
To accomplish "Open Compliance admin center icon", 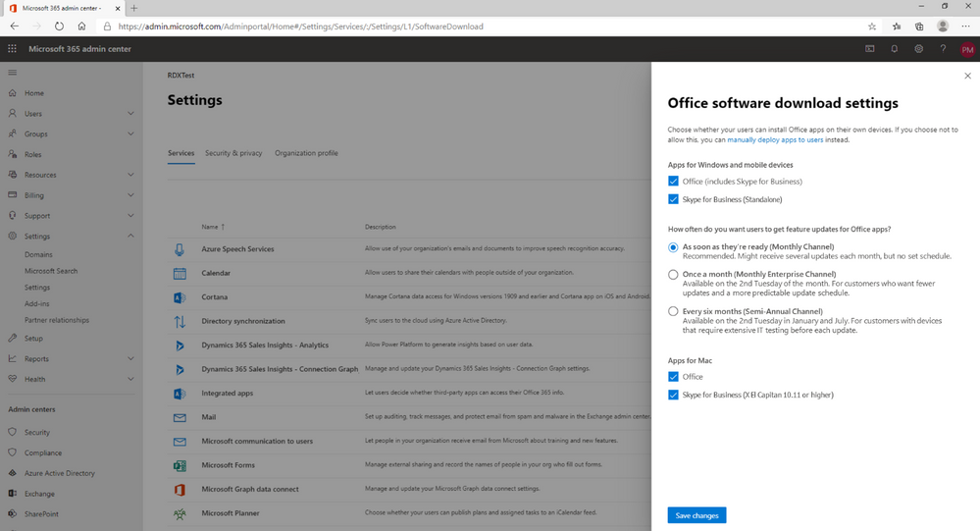I will [13, 452].
